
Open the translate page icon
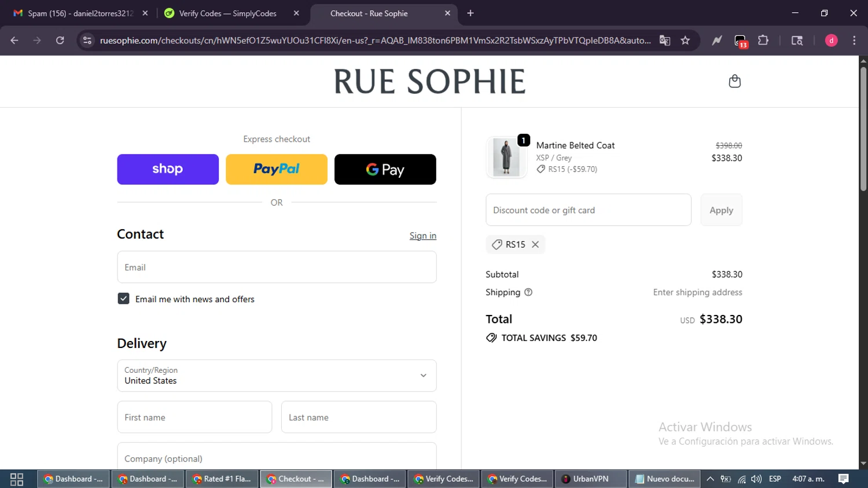tap(665, 40)
